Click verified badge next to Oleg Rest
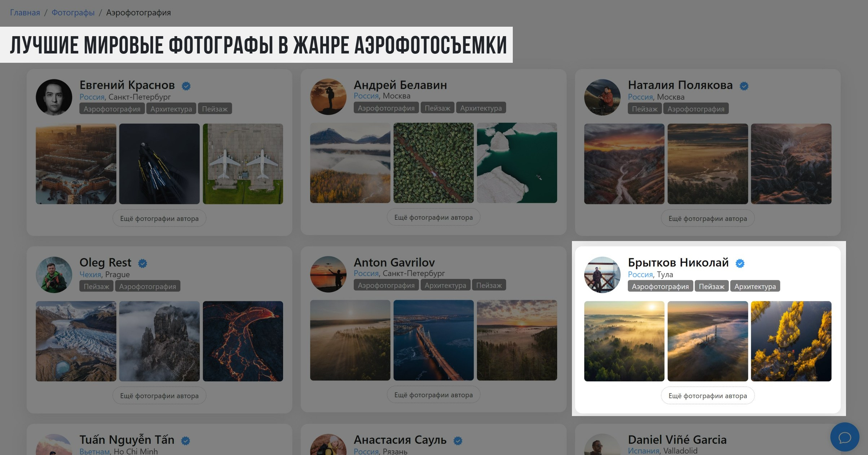Viewport: 868px width, 455px height. pyautogui.click(x=143, y=263)
